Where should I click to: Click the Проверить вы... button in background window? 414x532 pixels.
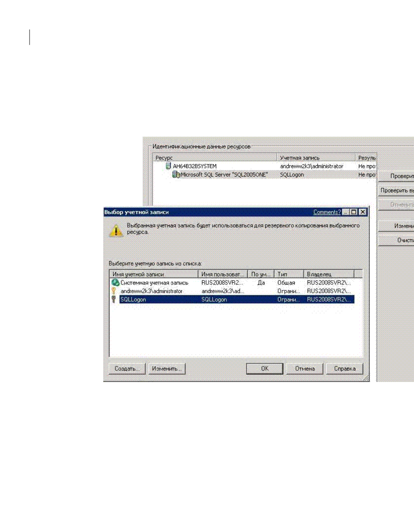click(396, 190)
